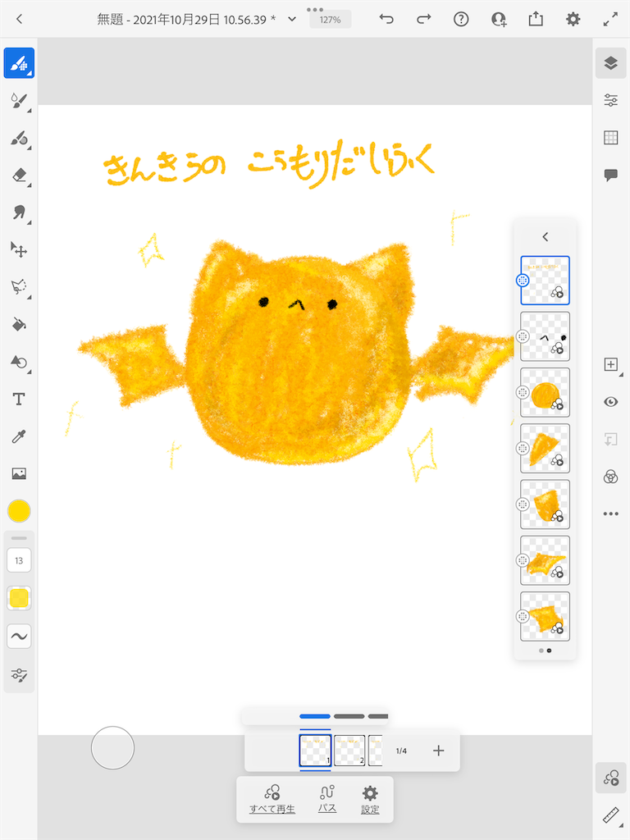630x840 pixels.
Task: Open the Place image tool
Action: (x=20, y=473)
